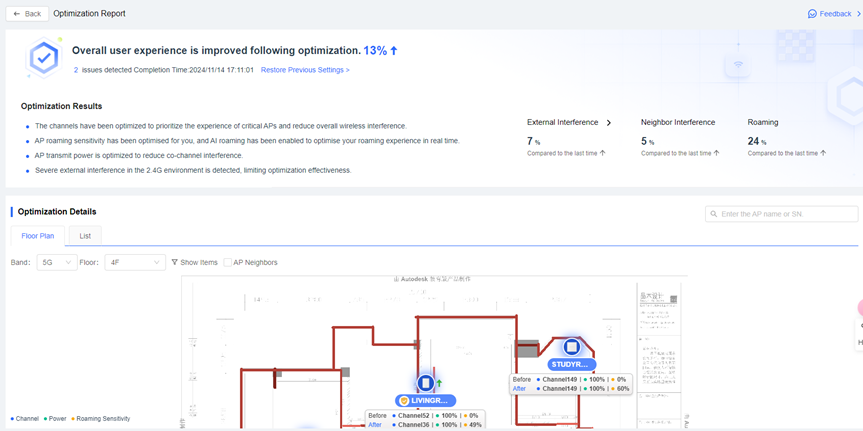Screen dimensions: 863x431
Task: Click the Show Items filter icon
Action: pyautogui.click(x=175, y=262)
